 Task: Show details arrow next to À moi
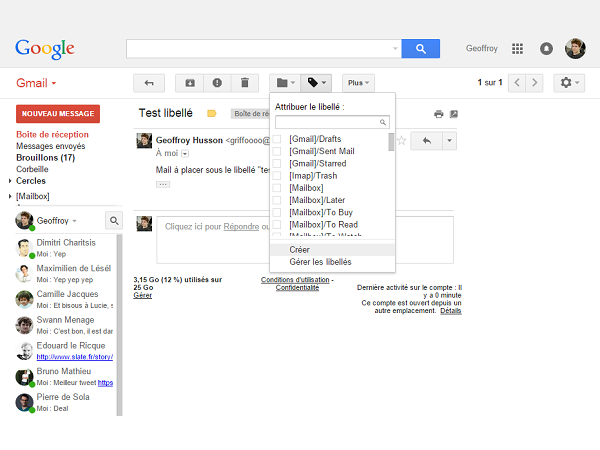pos(185,154)
